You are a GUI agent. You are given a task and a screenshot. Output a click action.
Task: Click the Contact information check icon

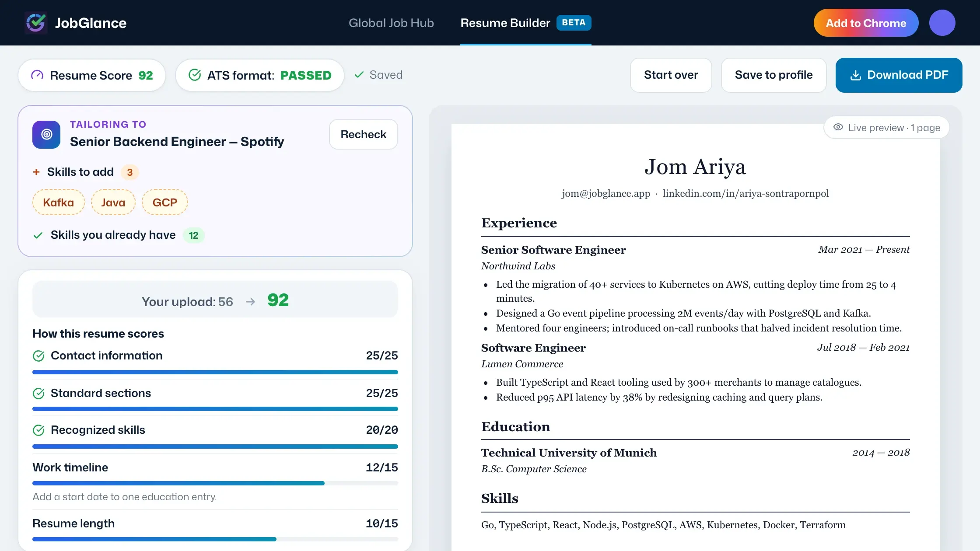38,356
